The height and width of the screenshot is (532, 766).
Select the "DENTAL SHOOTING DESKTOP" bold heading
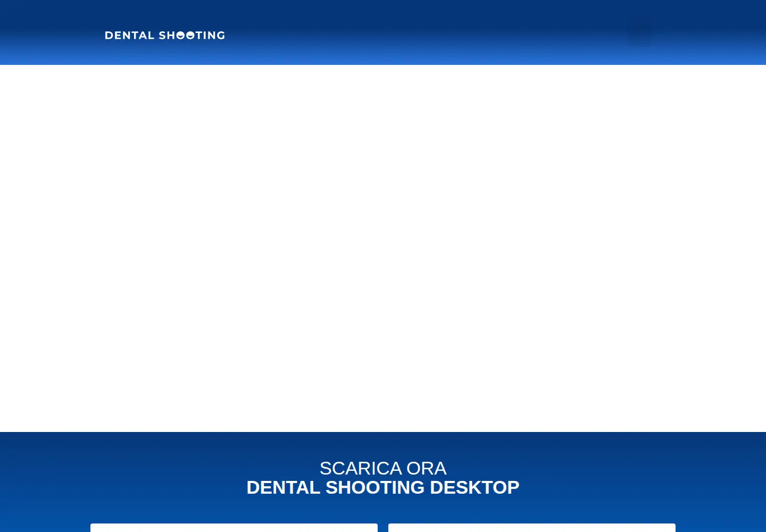click(x=383, y=487)
